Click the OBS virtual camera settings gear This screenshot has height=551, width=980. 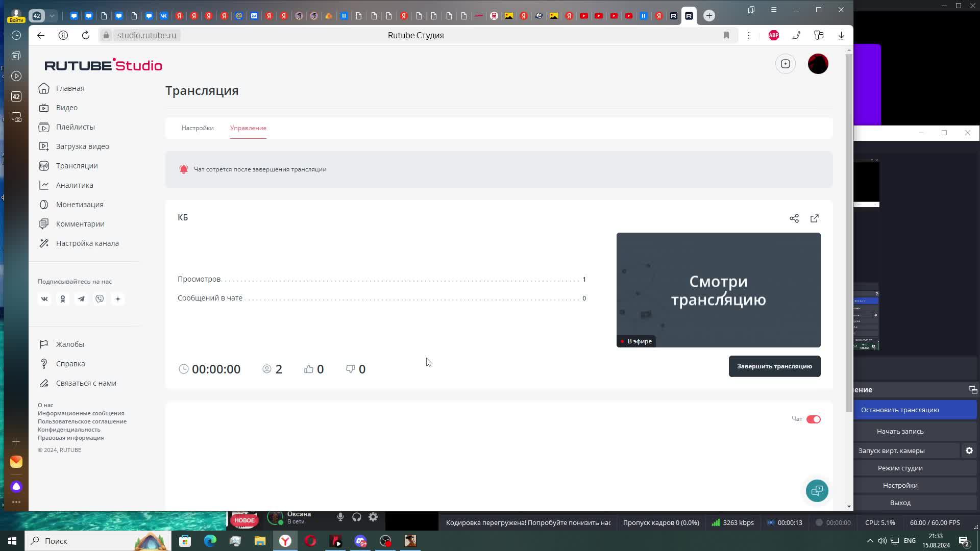(969, 450)
